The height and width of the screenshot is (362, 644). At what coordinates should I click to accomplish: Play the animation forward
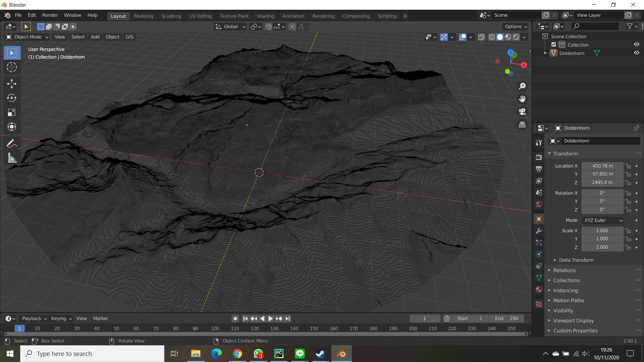[270, 318]
